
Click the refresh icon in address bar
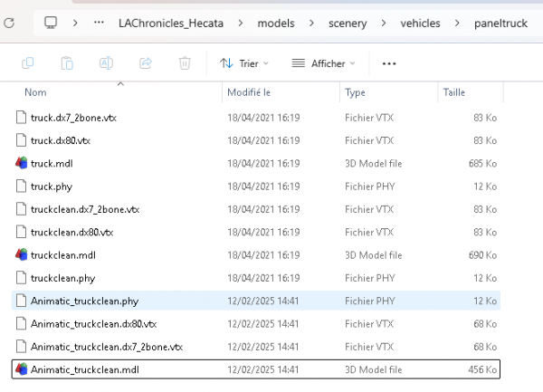pyautogui.click(x=8, y=22)
